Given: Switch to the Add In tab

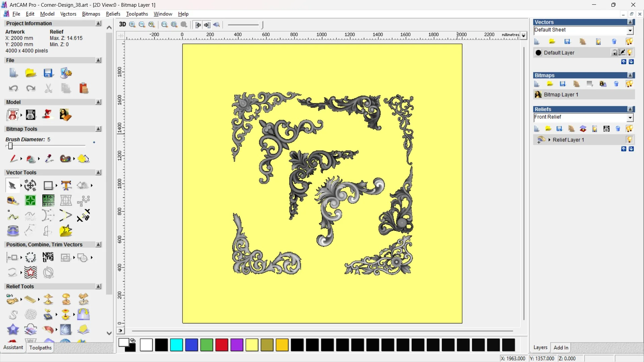Looking at the screenshot, I should [x=561, y=348].
